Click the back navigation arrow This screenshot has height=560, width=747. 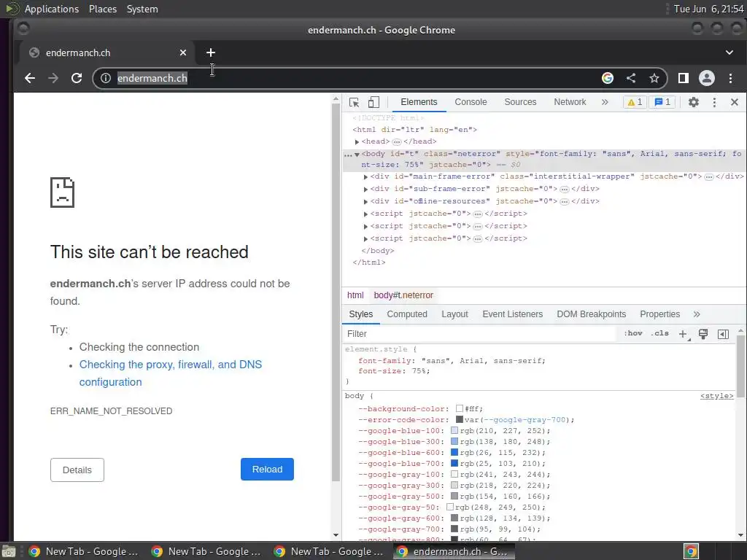[x=30, y=78]
